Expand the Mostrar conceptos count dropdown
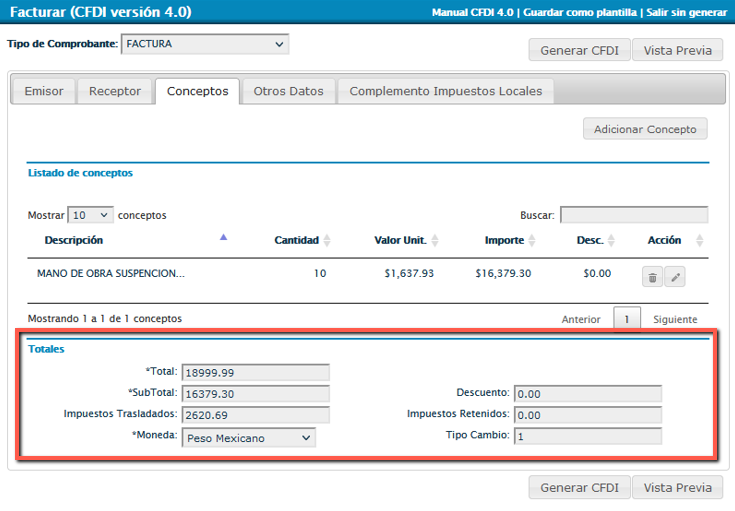The width and height of the screenshot is (735, 511). pyautogui.click(x=90, y=215)
